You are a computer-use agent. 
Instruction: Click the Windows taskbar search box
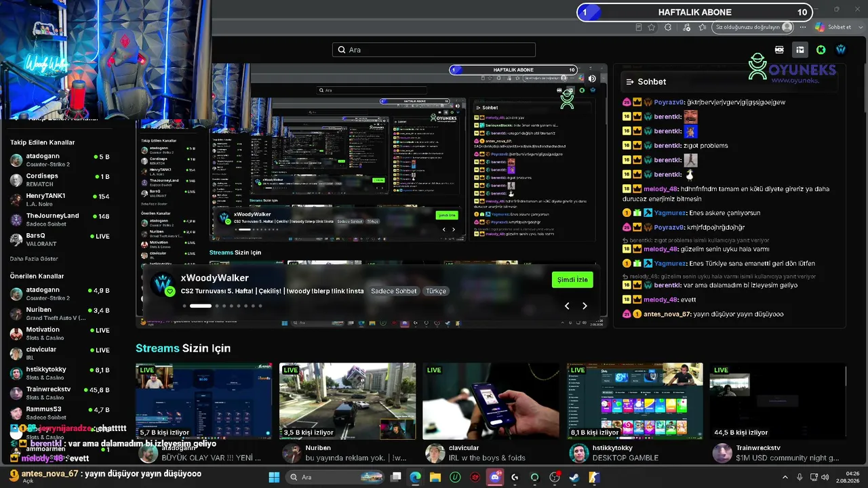tap(336, 477)
